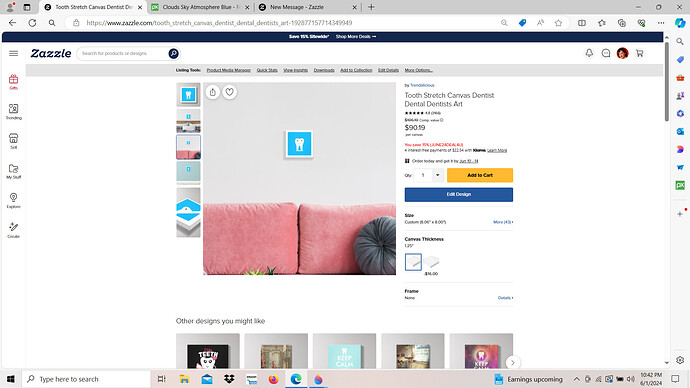This screenshot has width=690, height=388.
Task: Open Downloads listing tool
Action: pos(324,70)
